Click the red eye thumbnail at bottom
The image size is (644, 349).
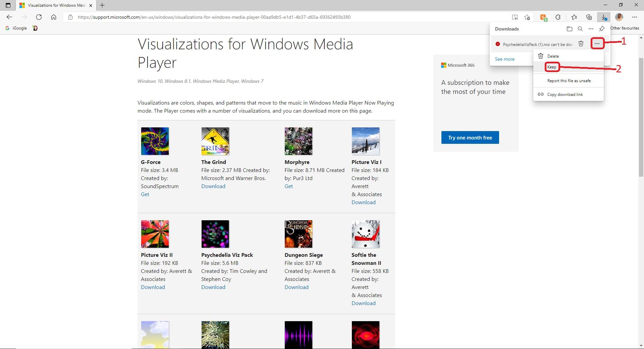(366, 335)
